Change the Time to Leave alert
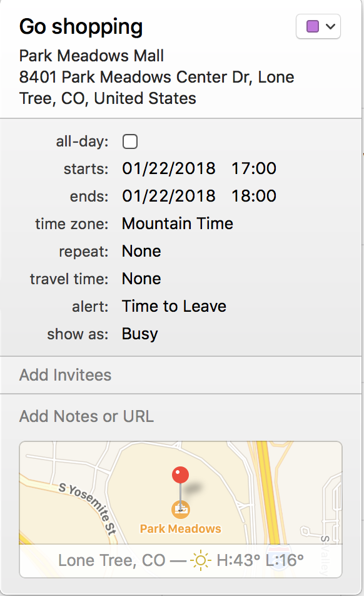This screenshot has width=364, height=596. click(x=174, y=306)
